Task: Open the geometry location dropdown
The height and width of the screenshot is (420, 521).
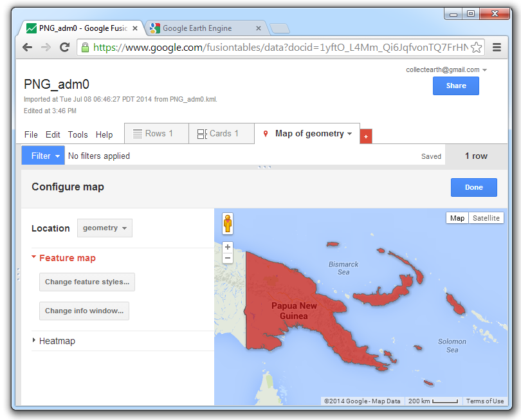Action: pos(105,228)
